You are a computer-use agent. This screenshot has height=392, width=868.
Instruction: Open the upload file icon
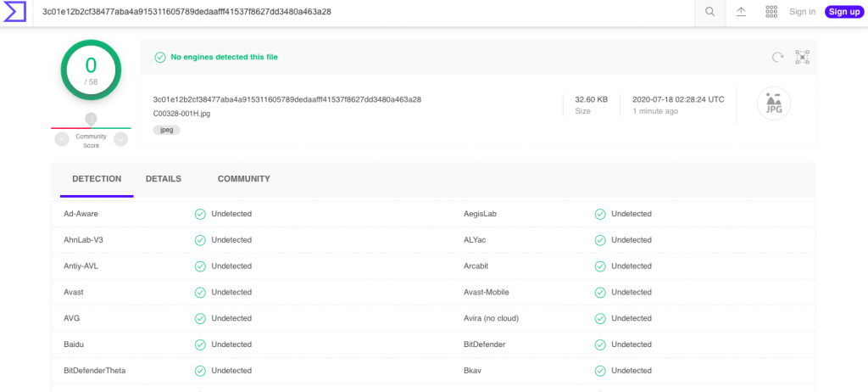pyautogui.click(x=741, y=12)
